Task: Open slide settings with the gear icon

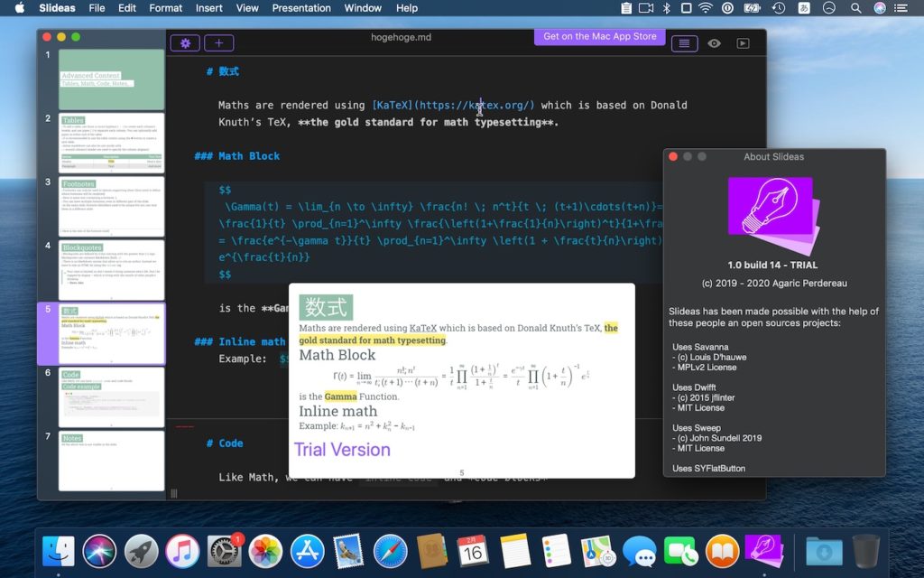Action: point(185,42)
